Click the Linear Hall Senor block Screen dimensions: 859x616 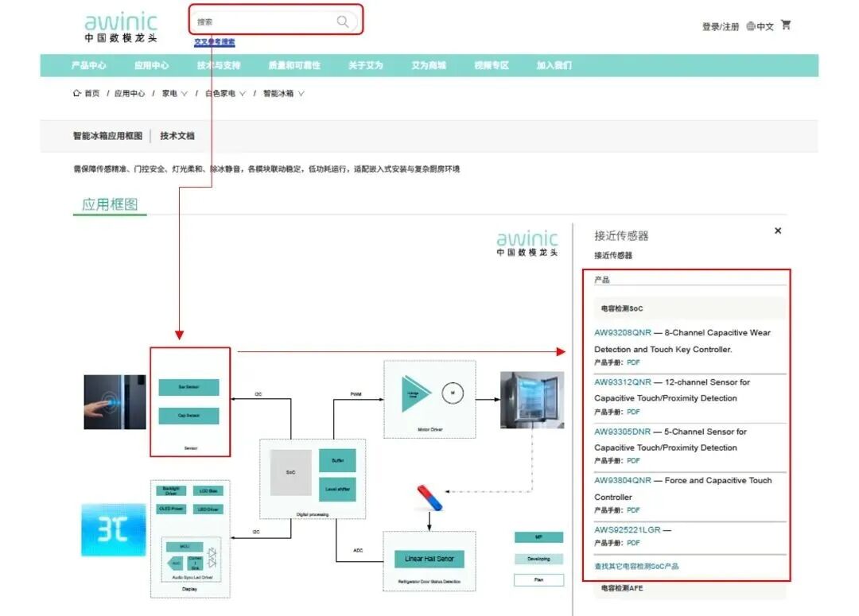429,559
